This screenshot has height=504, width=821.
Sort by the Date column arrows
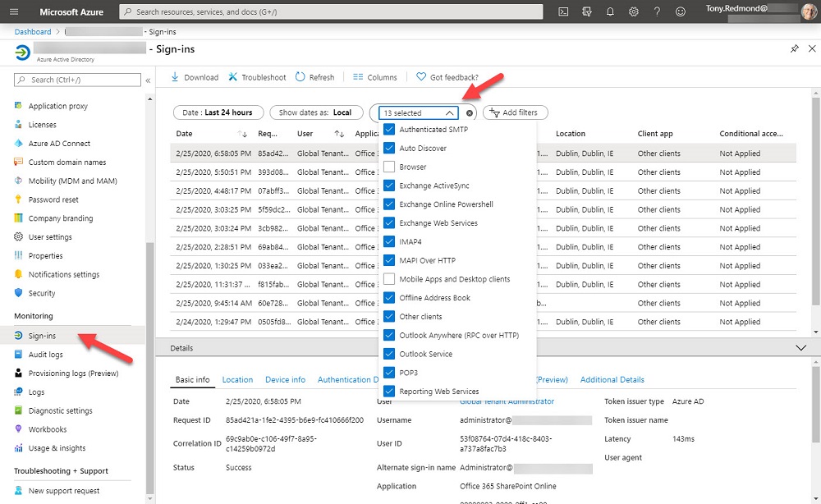pyautogui.click(x=242, y=134)
